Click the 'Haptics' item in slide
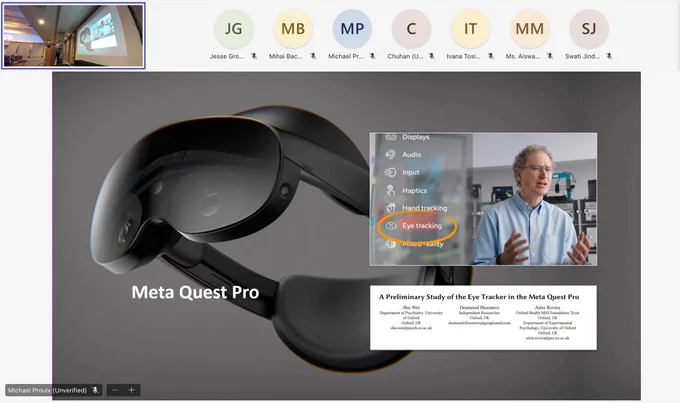 (x=415, y=190)
